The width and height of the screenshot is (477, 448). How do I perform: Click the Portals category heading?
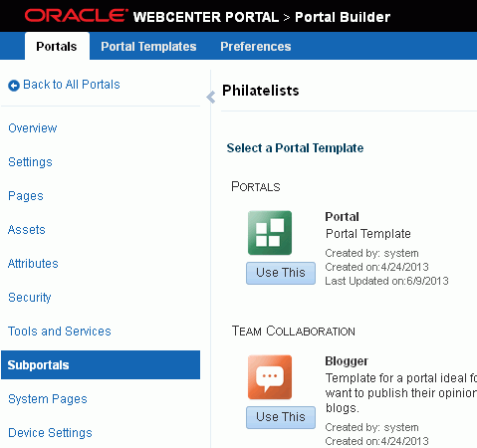pos(256,186)
